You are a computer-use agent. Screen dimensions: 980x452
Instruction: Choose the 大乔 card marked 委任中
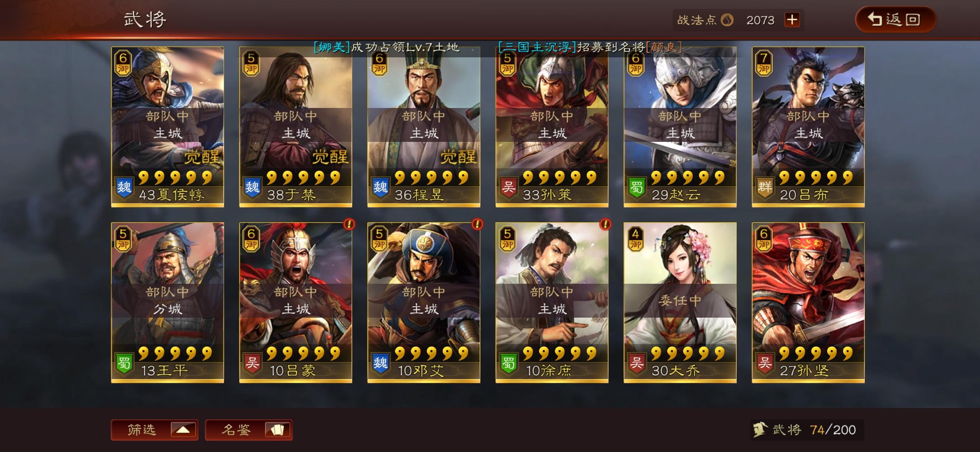680,303
